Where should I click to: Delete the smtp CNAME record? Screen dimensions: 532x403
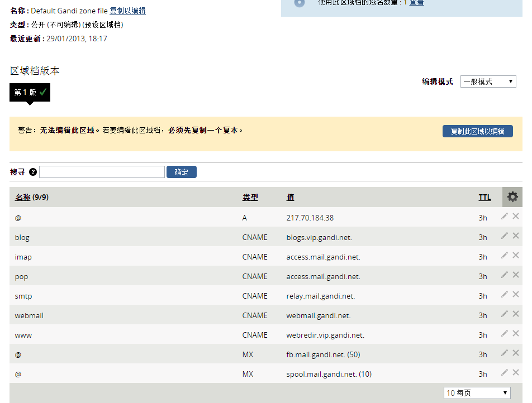pos(516,294)
